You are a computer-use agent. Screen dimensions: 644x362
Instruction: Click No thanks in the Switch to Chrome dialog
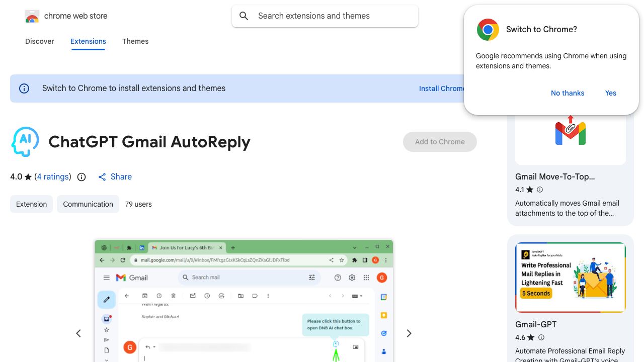(568, 93)
